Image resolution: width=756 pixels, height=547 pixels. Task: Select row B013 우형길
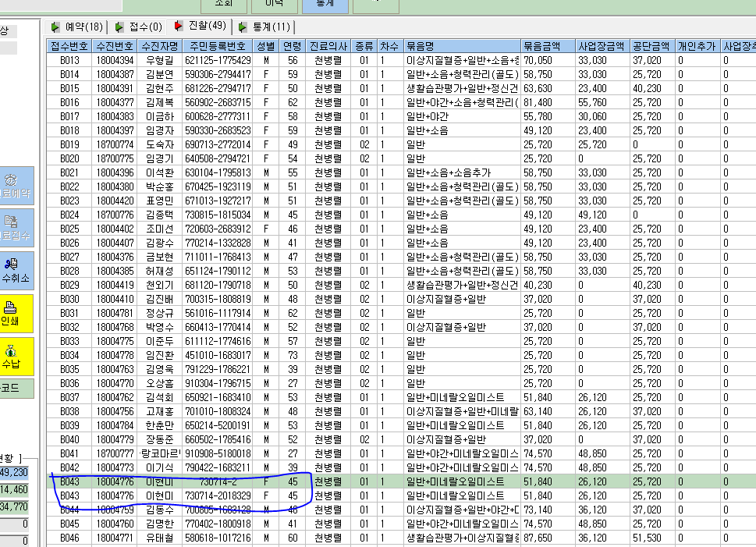coord(401,60)
